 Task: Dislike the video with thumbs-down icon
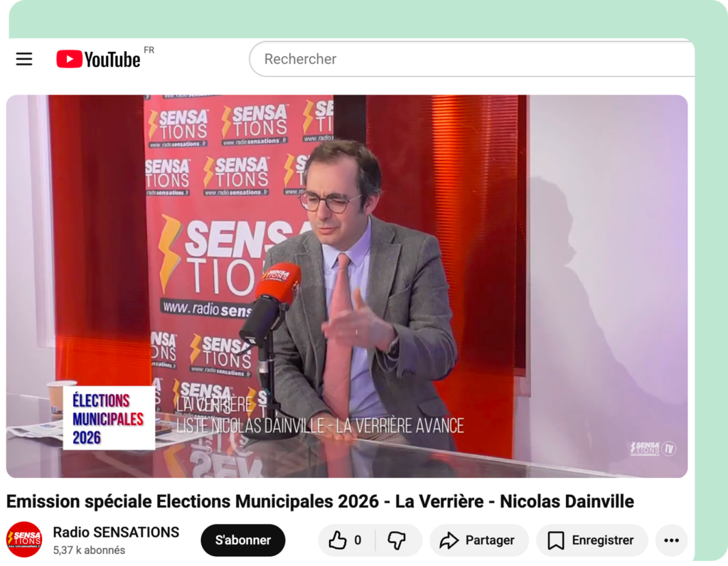tap(397, 540)
